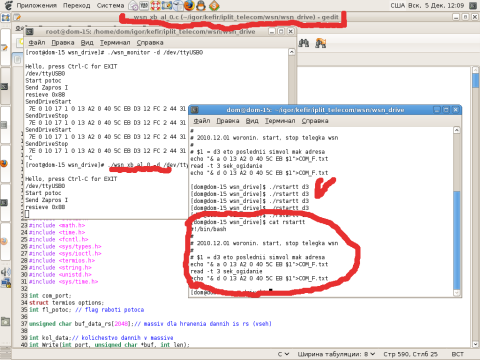This screenshot has height=360, width=480.
Task: Open Терминал menu in dom@dom-15 terminal
Action: click(280, 121)
